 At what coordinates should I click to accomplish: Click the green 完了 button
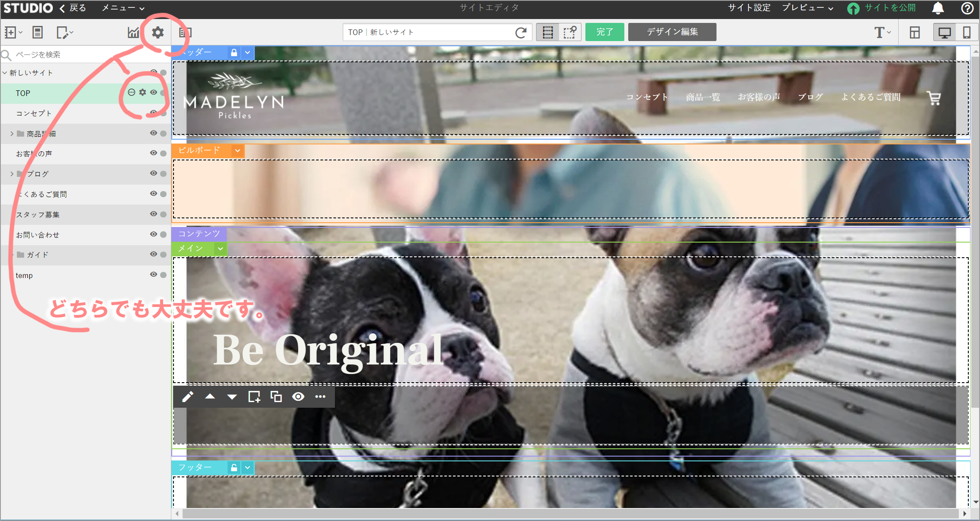click(x=604, y=32)
